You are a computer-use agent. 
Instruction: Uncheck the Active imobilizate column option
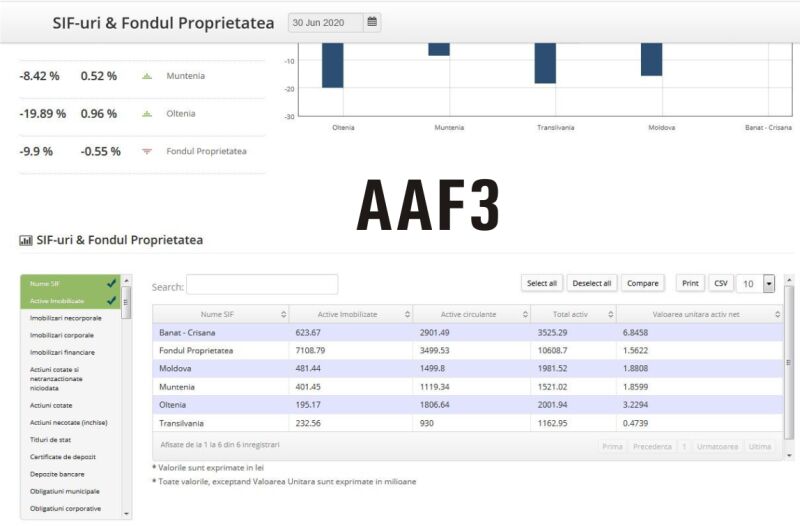tap(70, 301)
